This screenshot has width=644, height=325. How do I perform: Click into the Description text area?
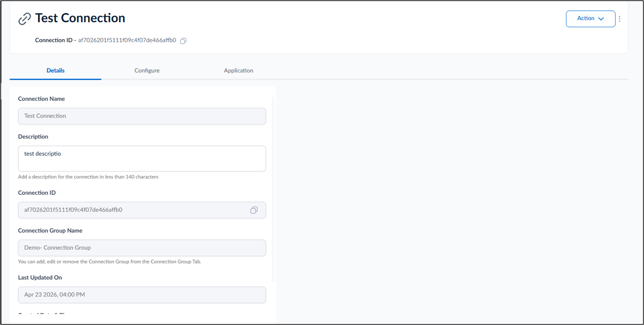tap(142, 159)
